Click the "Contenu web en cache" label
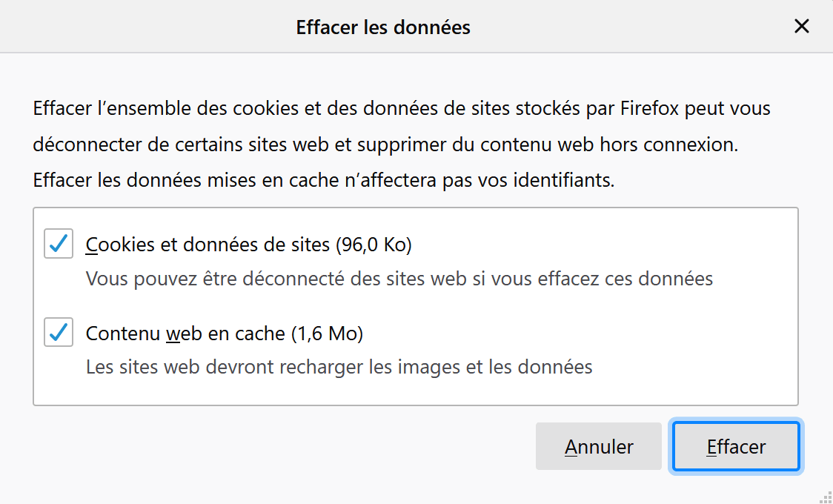The height and width of the screenshot is (504, 833). [185, 334]
